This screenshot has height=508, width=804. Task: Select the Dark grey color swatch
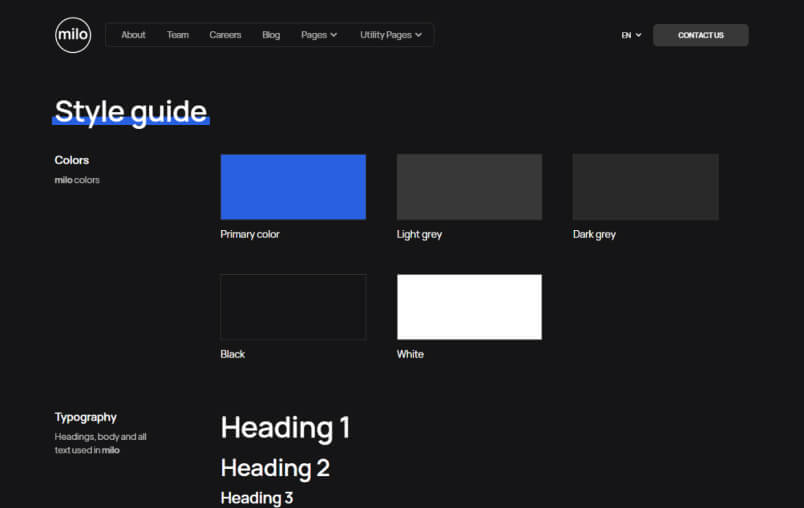tap(646, 187)
